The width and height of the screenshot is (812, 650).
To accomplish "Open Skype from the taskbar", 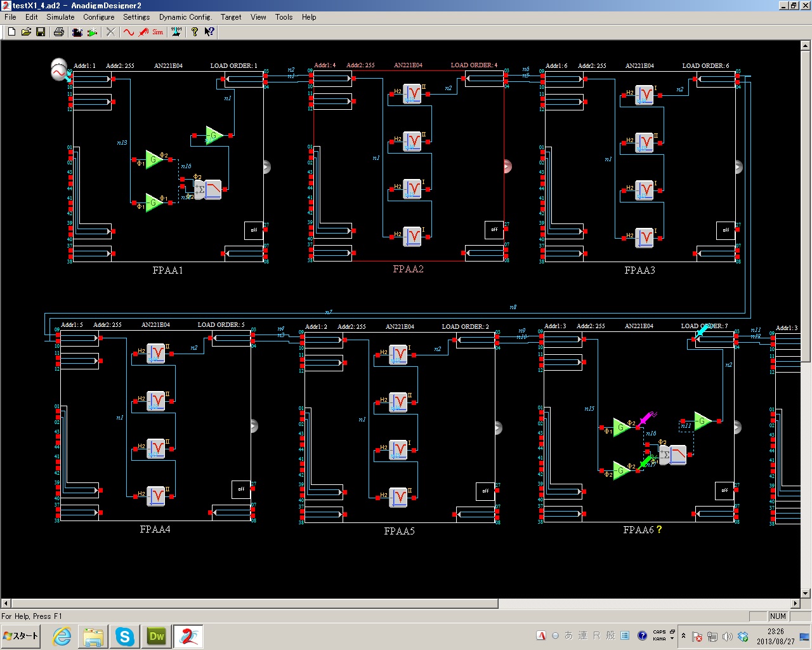I will click(125, 636).
